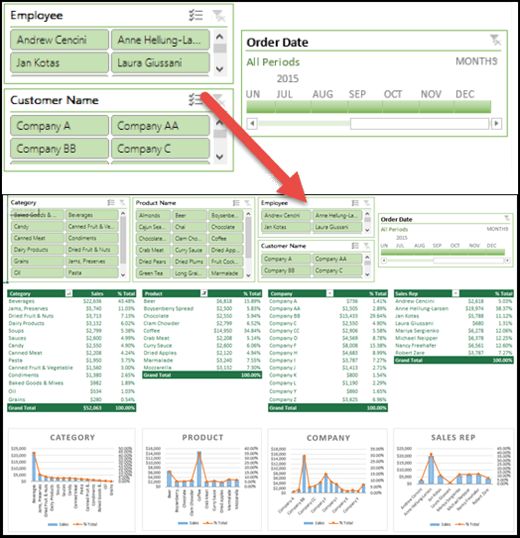Click Grand Total row of Category table

click(x=71, y=408)
